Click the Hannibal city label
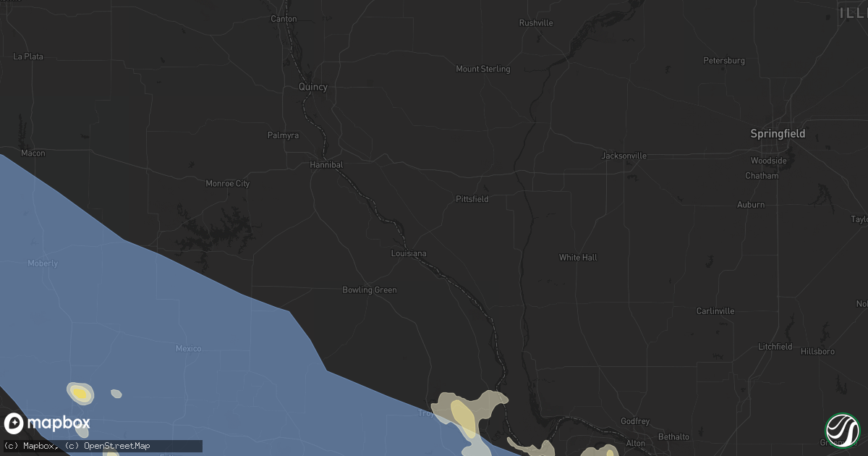 pyautogui.click(x=326, y=165)
